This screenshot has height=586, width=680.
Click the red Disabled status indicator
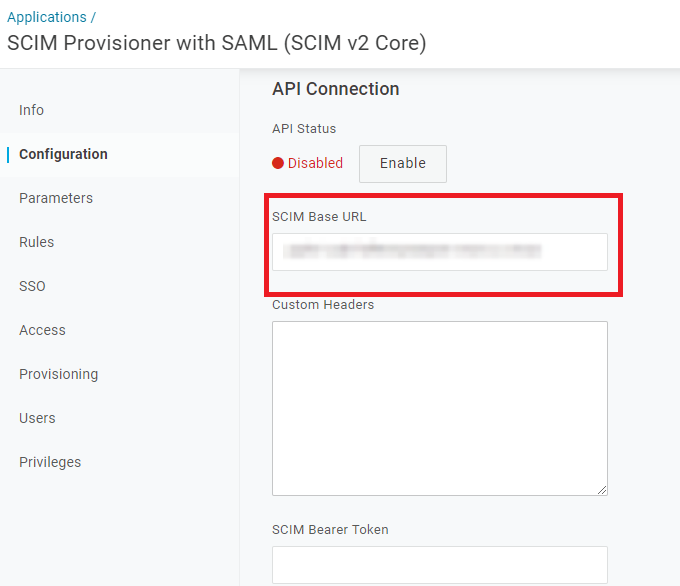point(307,163)
